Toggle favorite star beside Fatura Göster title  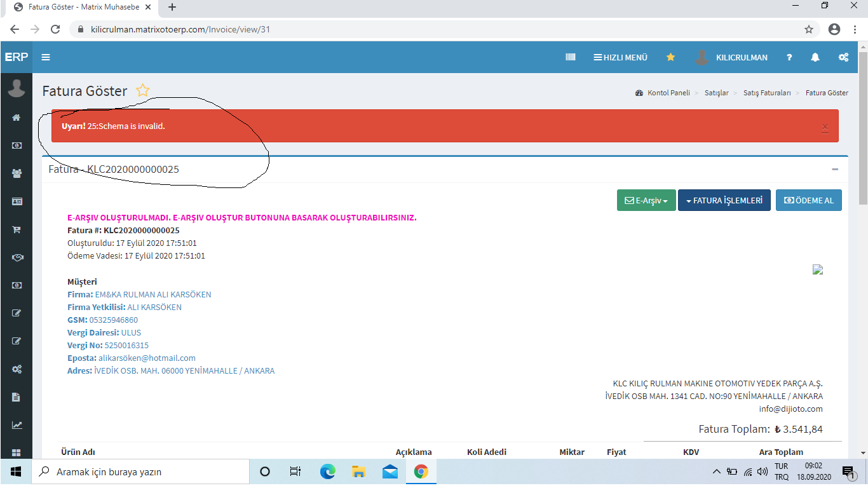tap(143, 91)
